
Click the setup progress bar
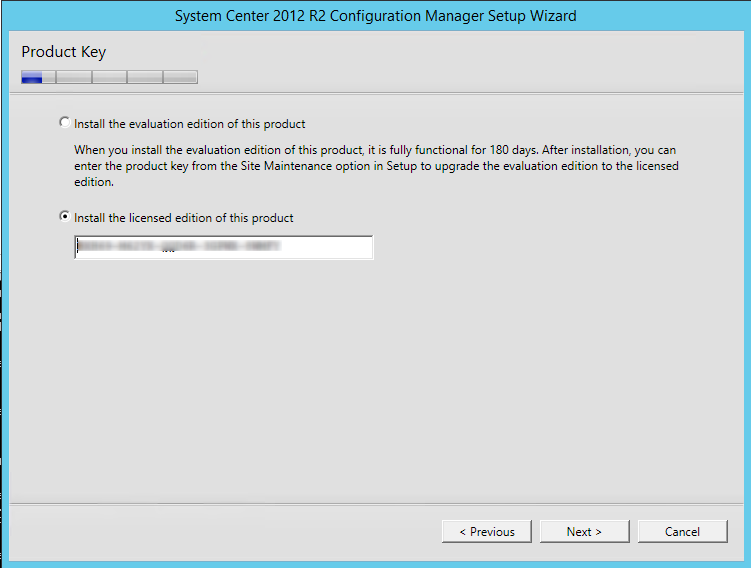click(109, 77)
